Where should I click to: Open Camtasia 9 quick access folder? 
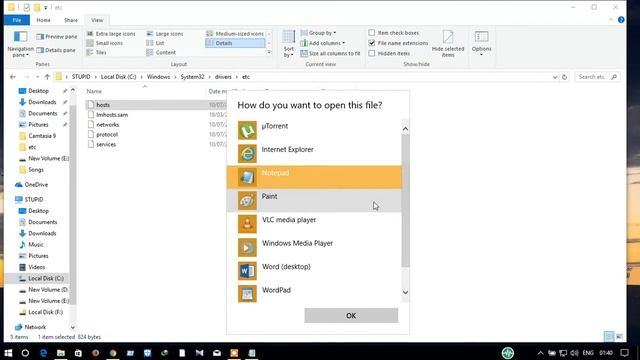point(42,136)
